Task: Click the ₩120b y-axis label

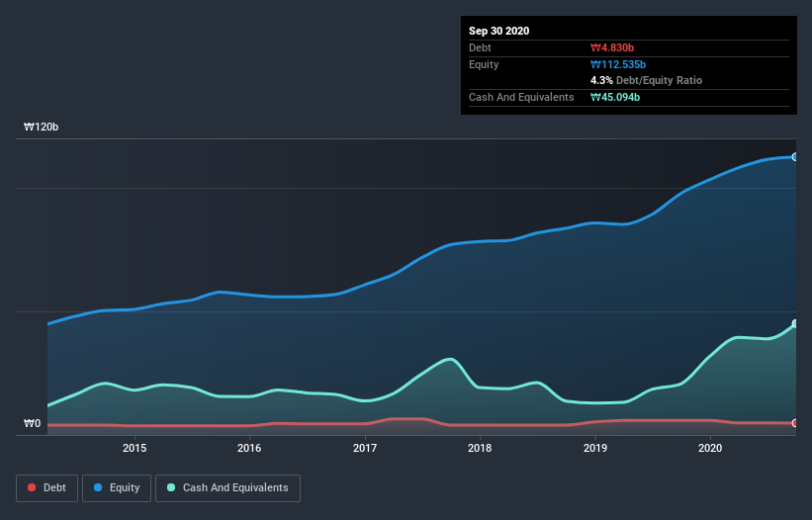Action: point(41,127)
